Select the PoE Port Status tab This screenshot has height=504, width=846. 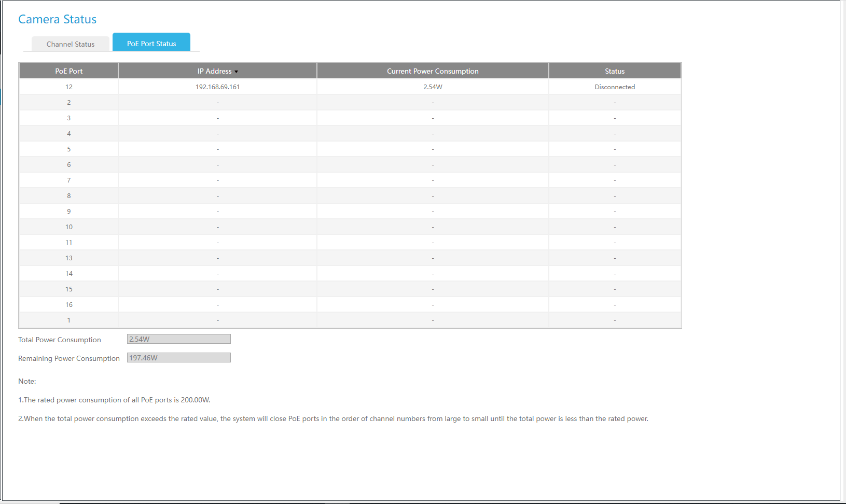pos(151,43)
